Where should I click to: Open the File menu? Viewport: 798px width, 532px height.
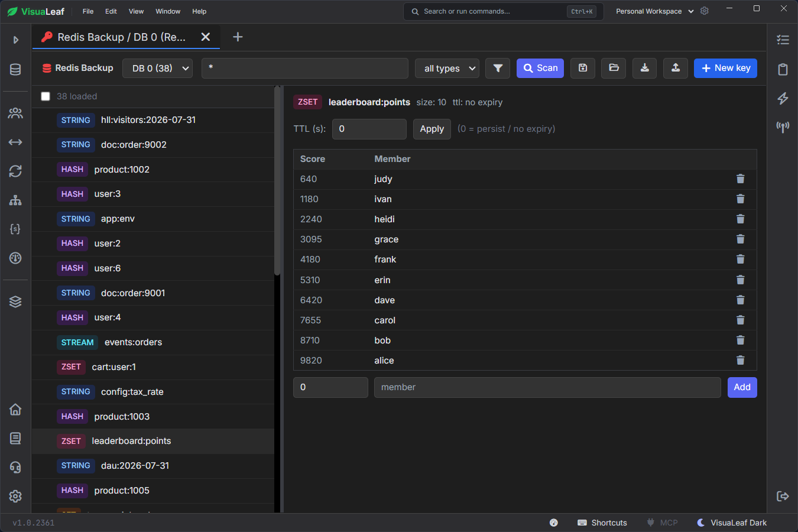tap(88, 11)
